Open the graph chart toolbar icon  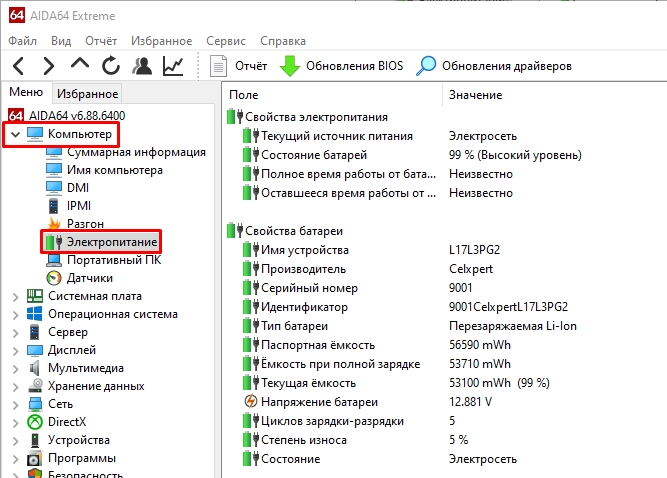click(x=173, y=66)
